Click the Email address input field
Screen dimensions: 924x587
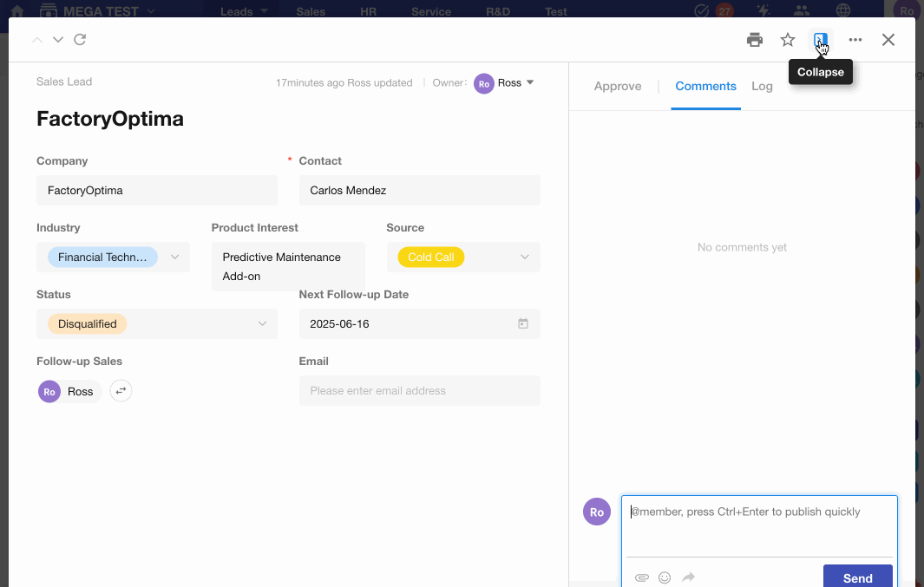419,391
